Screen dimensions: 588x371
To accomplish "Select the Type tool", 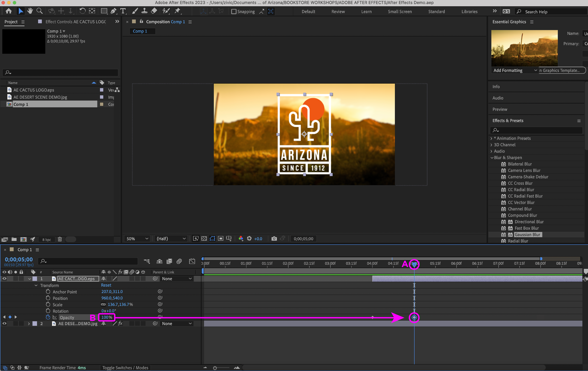I will [123, 11].
